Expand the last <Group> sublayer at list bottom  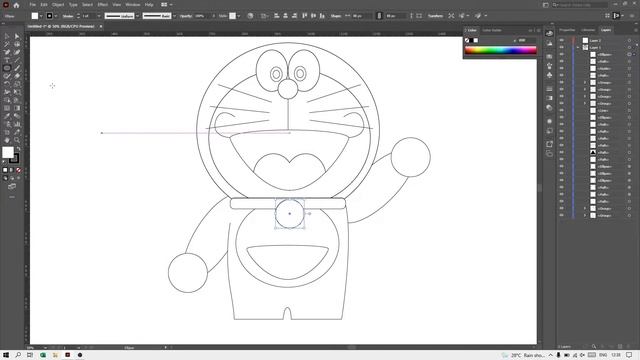585,216
